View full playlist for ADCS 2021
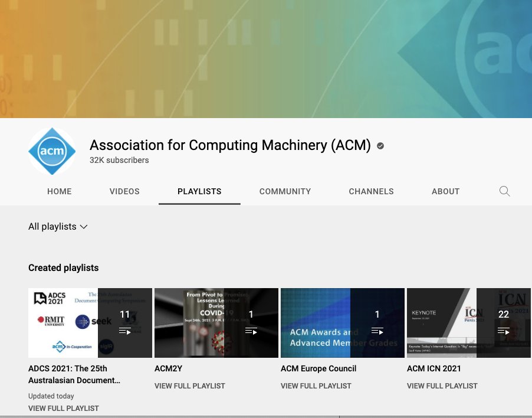 pyautogui.click(x=64, y=408)
